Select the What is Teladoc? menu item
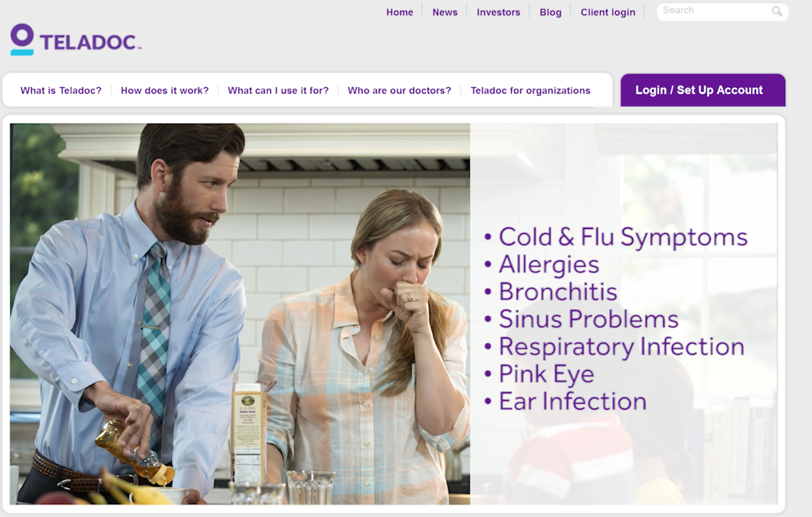Viewport: 812px width, 517px height. 61,90
